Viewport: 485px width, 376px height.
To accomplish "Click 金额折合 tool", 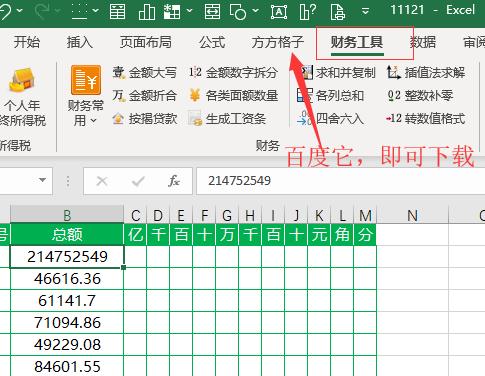I will point(144,96).
